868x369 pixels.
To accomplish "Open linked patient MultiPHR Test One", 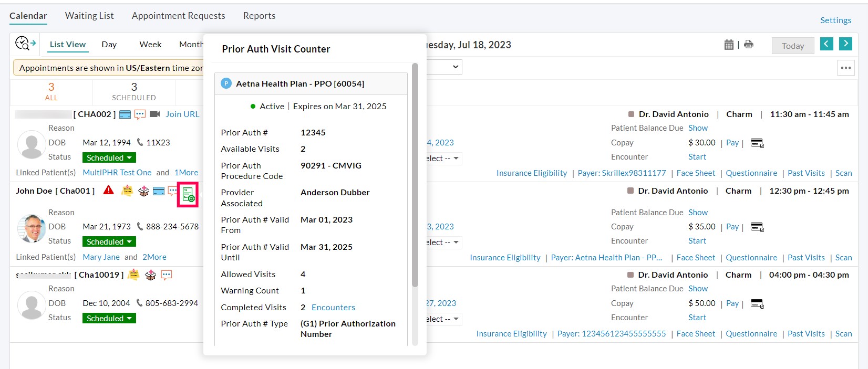I will pos(117,173).
